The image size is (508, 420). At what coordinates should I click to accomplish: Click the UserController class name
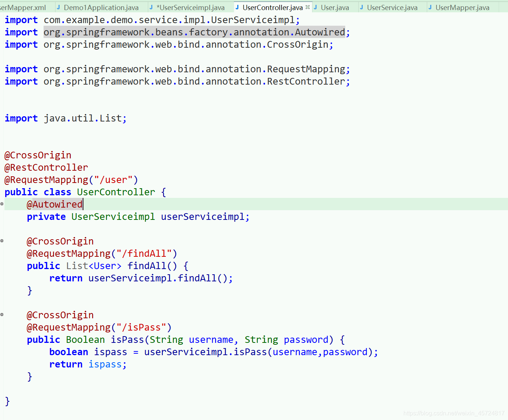pos(116,192)
